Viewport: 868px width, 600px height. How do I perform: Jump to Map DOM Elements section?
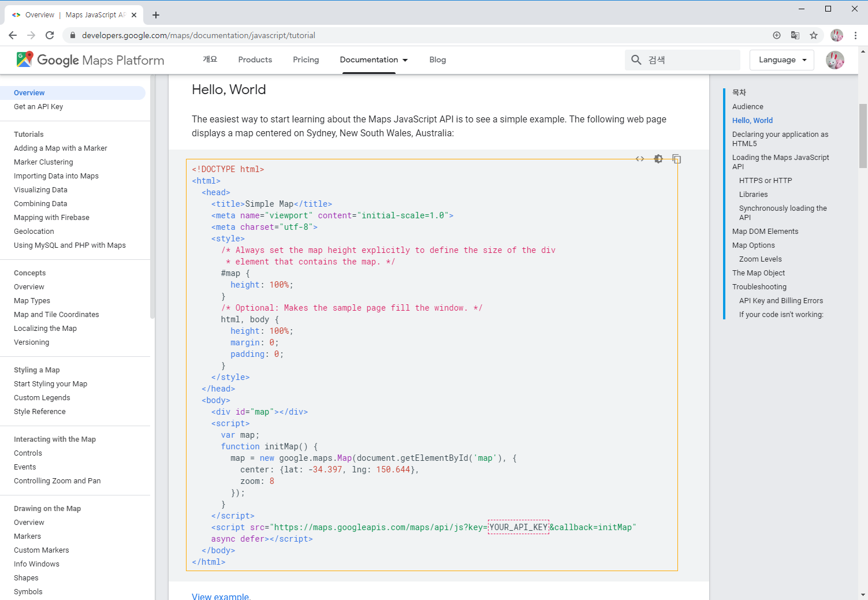(765, 232)
